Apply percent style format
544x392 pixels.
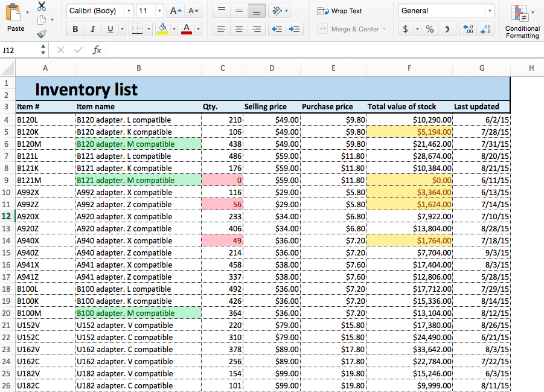(429, 29)
